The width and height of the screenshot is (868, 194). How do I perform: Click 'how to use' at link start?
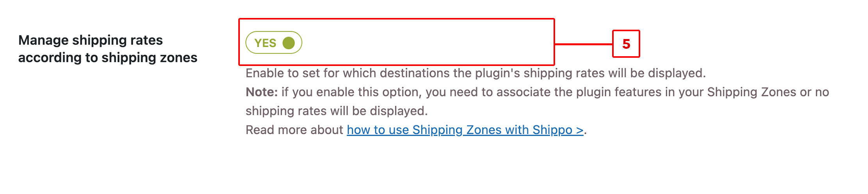click(x=378, y=130)
